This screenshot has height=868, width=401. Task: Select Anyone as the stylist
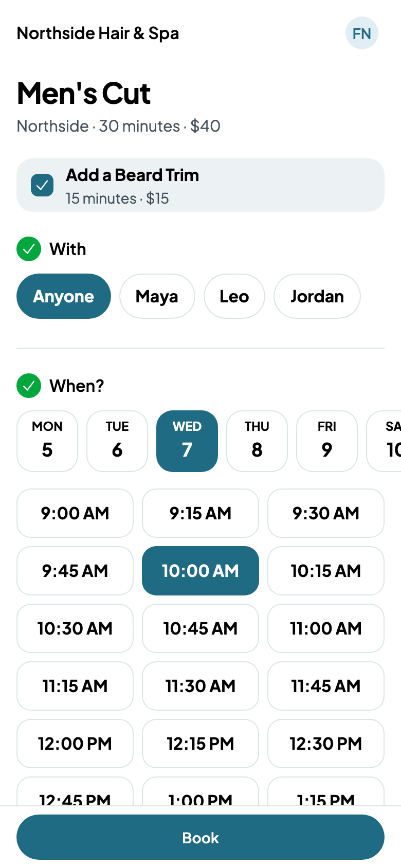pyautogui.click(x=64, y=296)
